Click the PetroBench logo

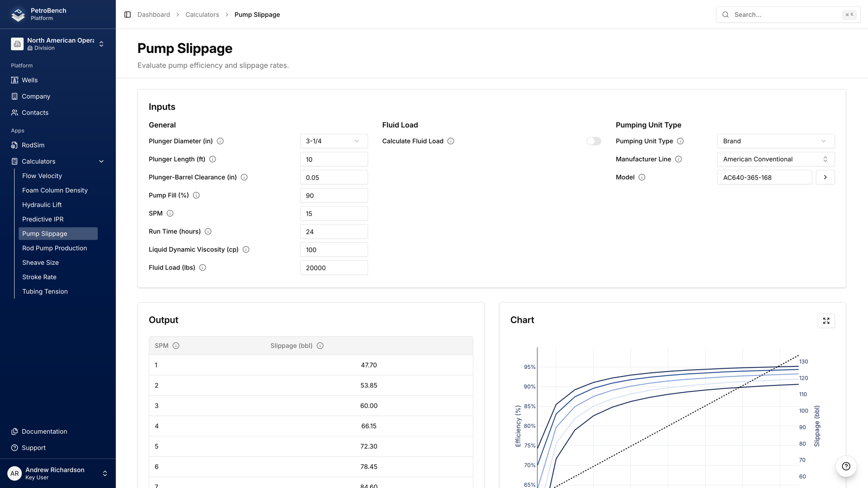pos(18,14)
